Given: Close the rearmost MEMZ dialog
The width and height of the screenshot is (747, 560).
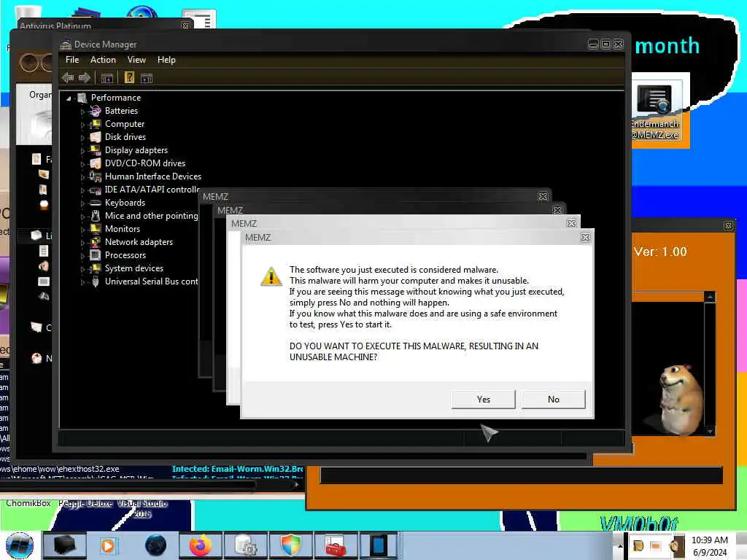Looking at the screenshot, I should [543, 197].
